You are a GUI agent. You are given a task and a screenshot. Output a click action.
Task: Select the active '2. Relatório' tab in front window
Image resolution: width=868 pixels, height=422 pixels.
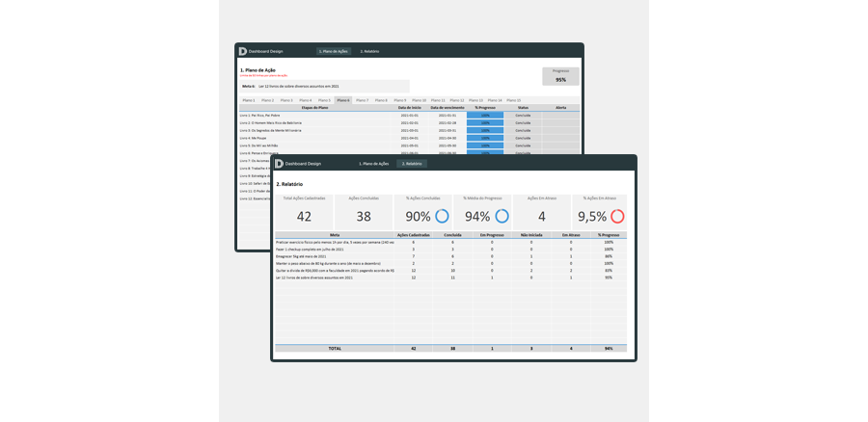coord(412,164)
